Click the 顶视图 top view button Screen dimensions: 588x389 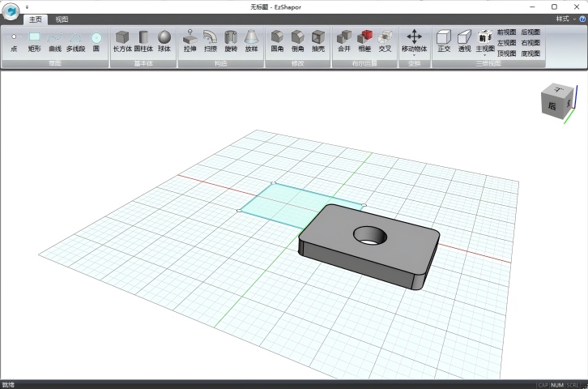click(506, 53)
